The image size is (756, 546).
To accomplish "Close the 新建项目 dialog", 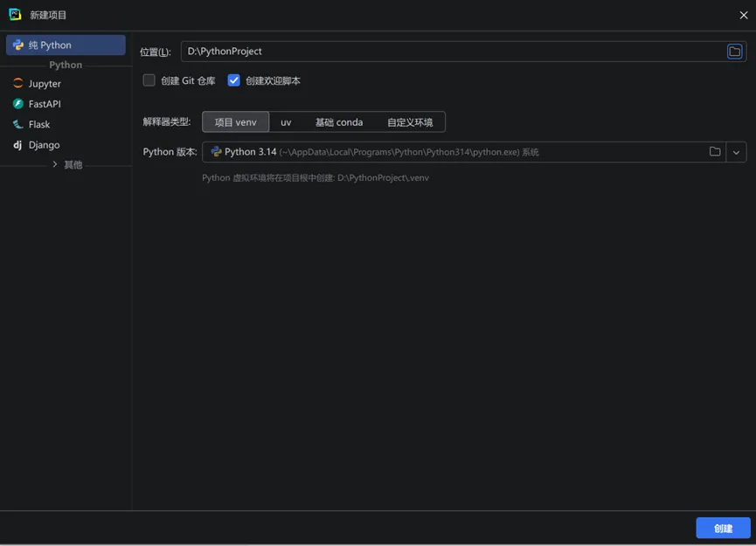I will tap(744, 15).
